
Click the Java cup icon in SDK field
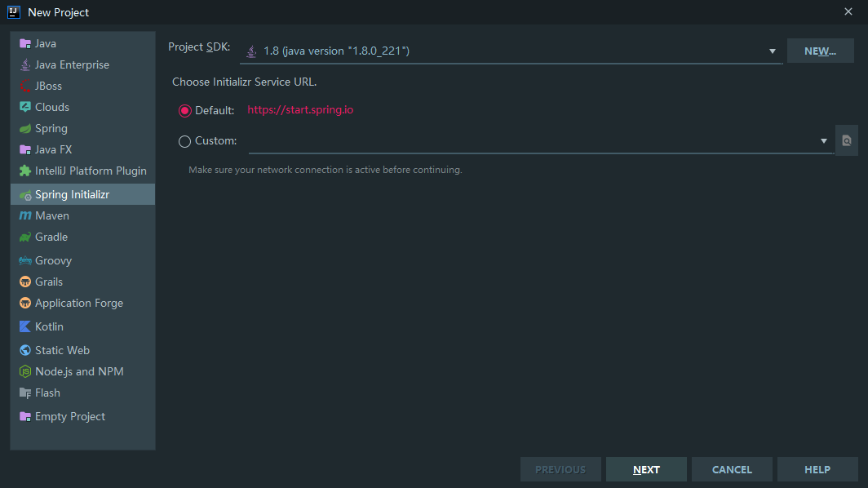pos(251,51)
